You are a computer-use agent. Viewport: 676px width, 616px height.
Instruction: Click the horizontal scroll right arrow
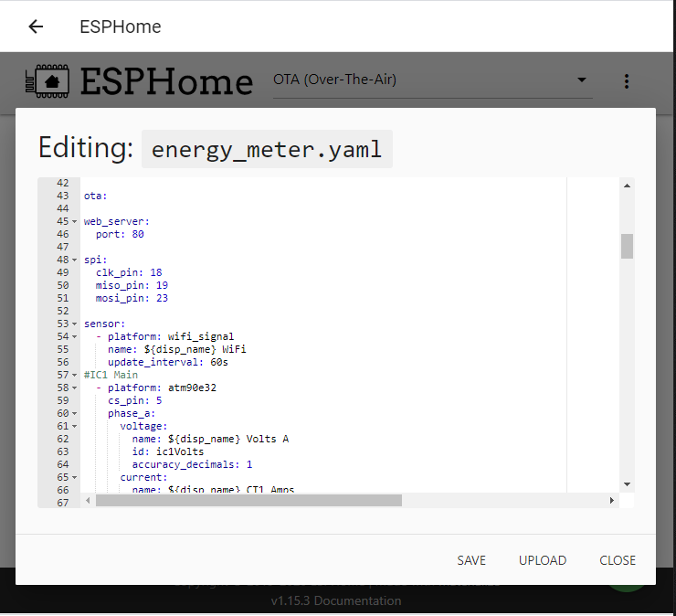point(612,501)
